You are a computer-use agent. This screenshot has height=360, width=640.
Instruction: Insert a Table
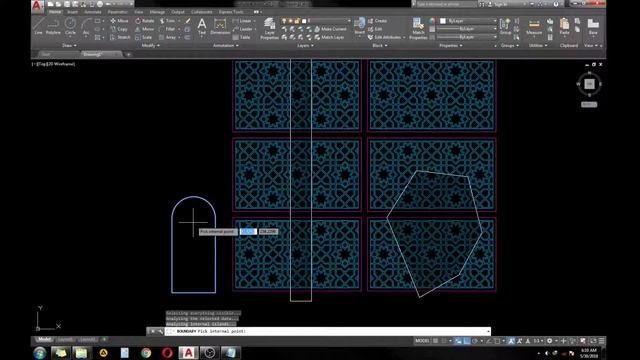(x=241, y=37)
